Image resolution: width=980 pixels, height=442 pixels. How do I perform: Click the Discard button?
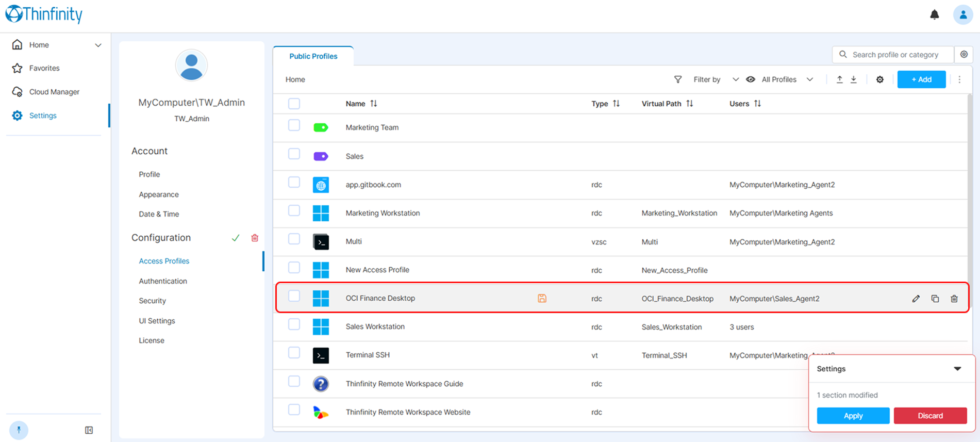(930, 416)
